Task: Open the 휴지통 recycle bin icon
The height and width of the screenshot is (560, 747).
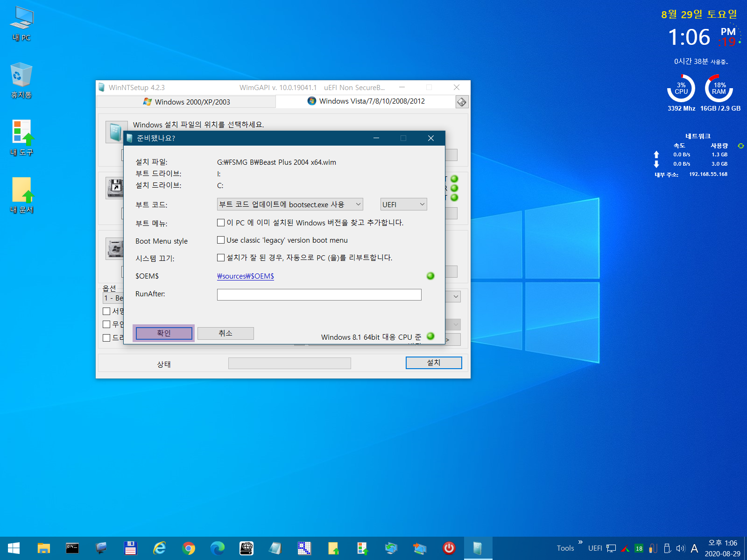Action: click(21, 80)
